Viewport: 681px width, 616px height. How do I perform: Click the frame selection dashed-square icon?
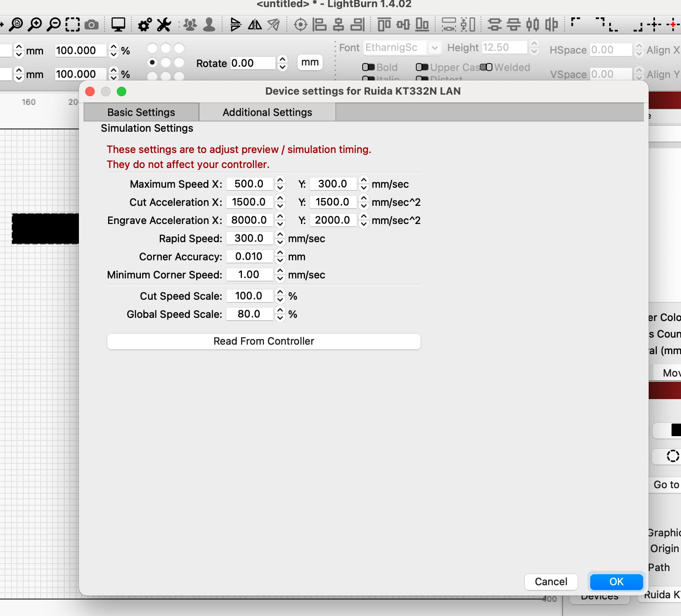[x=73, y=24]
